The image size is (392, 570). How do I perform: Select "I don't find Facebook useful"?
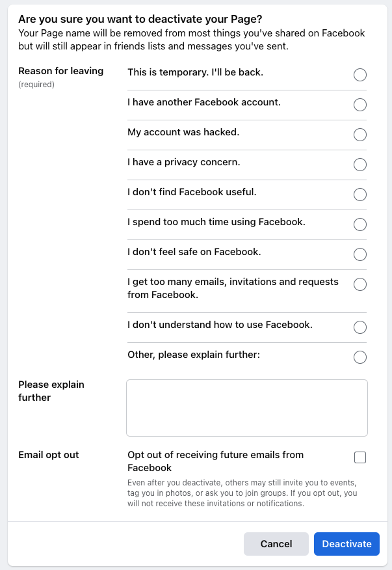pos(360,195)
